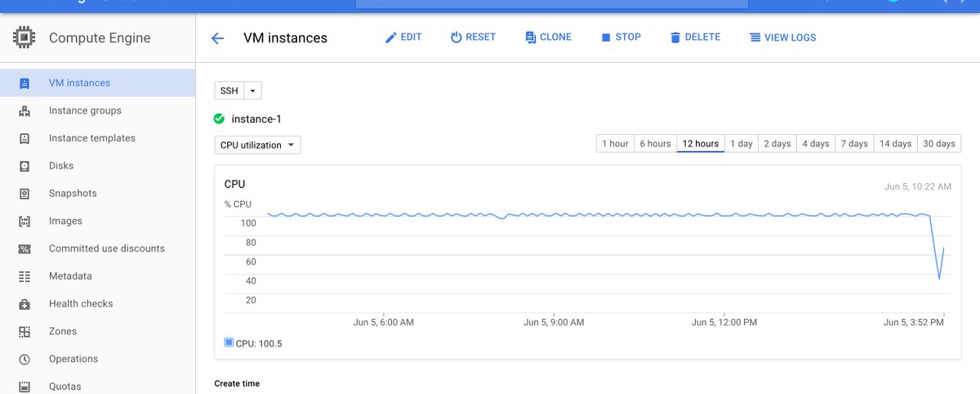Click the blue CPU legend color swatch
Screen dimensions: 980x394
pos(229,343)
